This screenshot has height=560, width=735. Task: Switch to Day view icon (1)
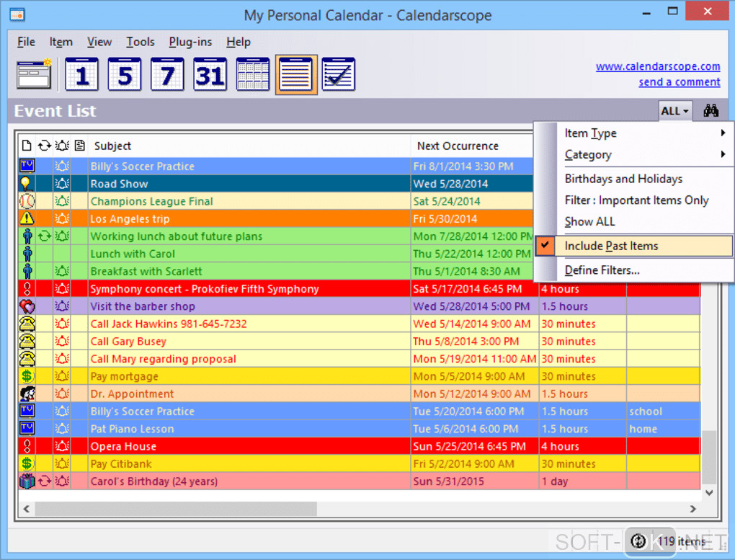coord(81,74)
